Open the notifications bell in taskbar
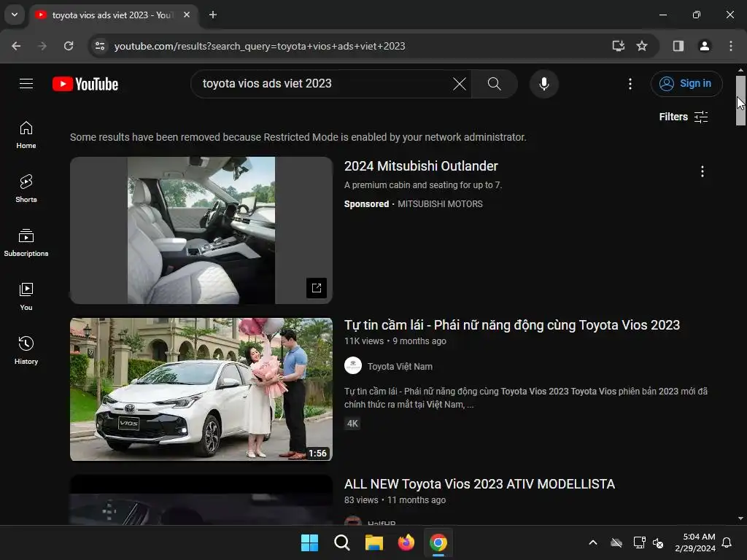 point(727,542)
